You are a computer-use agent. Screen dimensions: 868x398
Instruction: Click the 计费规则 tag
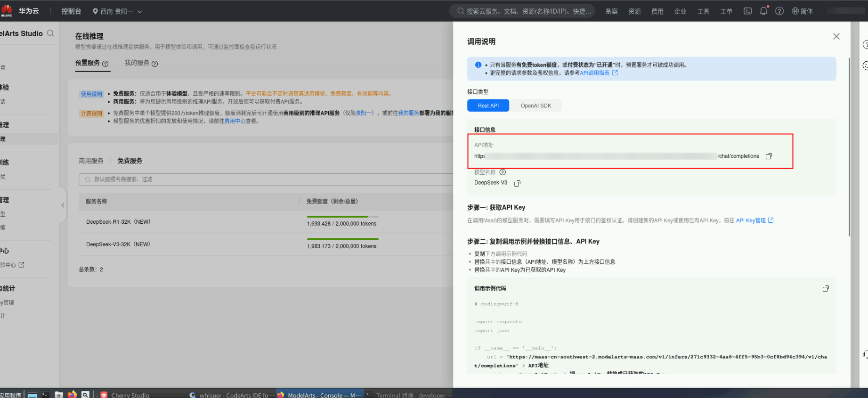click(x=91, y=114)
